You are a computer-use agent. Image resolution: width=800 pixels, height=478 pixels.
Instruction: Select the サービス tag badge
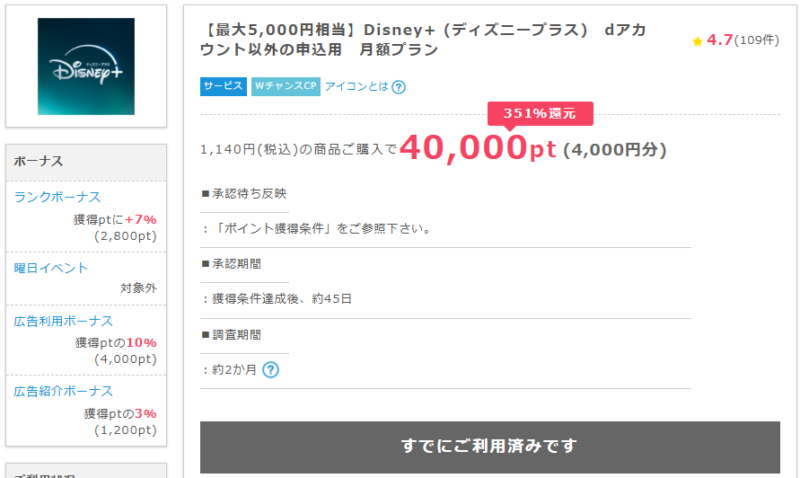click(223, 87)
